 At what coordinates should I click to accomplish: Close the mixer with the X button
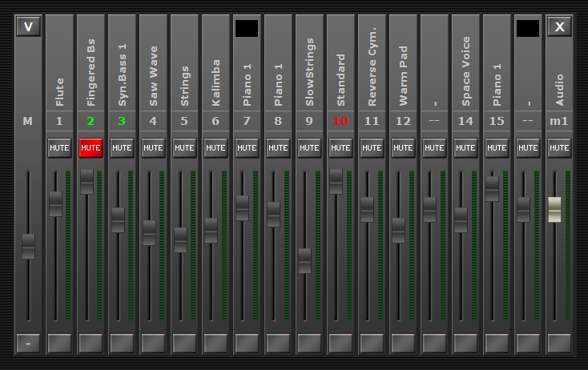[559, 27]
